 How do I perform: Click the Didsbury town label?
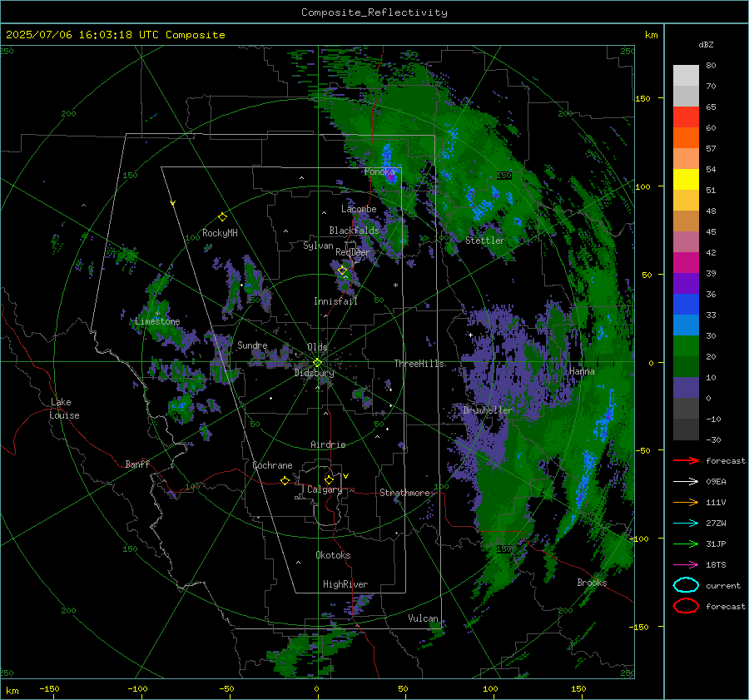tap(314, 373)
